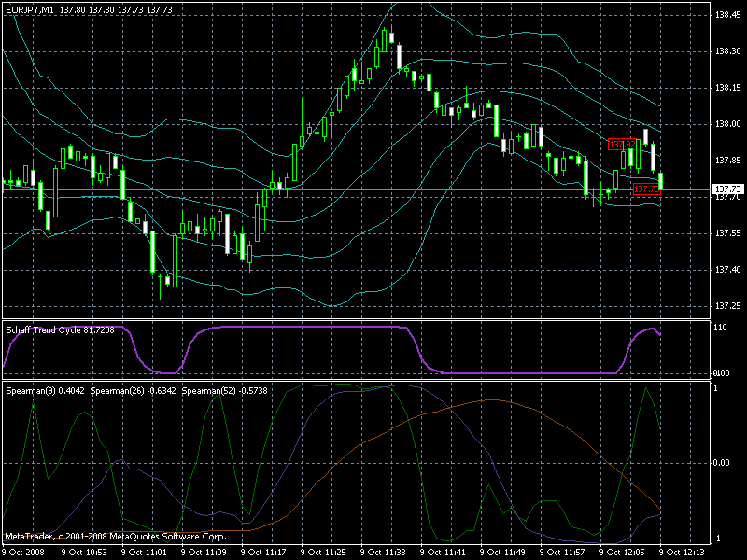Click the 9 Oct 10:53 time label
This screenshot has height=560, width=747.
tap(84, 553)
